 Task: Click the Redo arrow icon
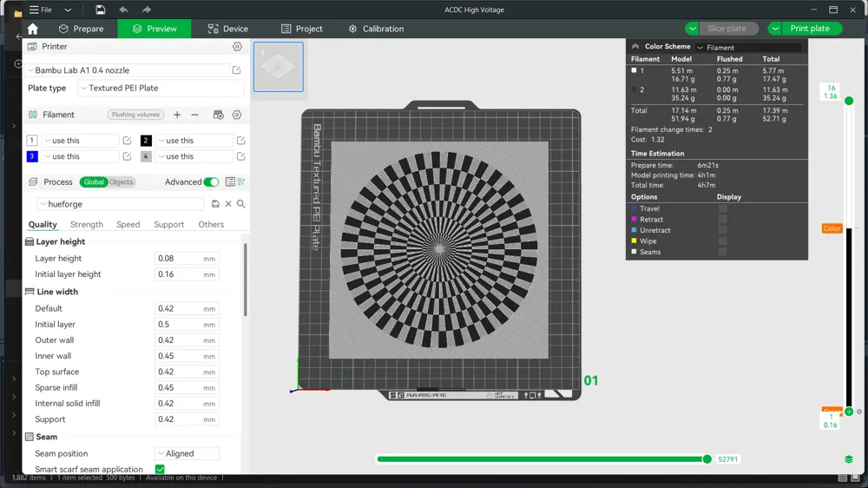point(146,10)
